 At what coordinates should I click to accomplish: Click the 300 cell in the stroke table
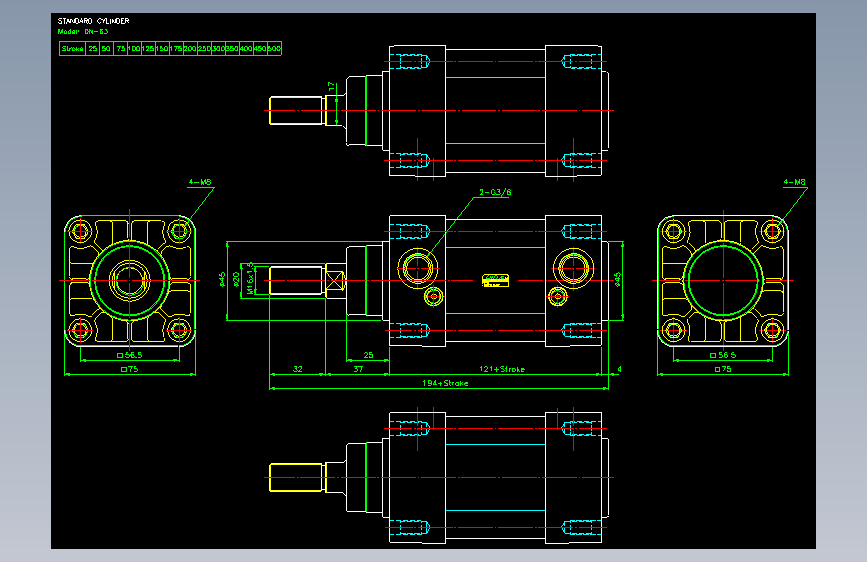pos(218,49)
